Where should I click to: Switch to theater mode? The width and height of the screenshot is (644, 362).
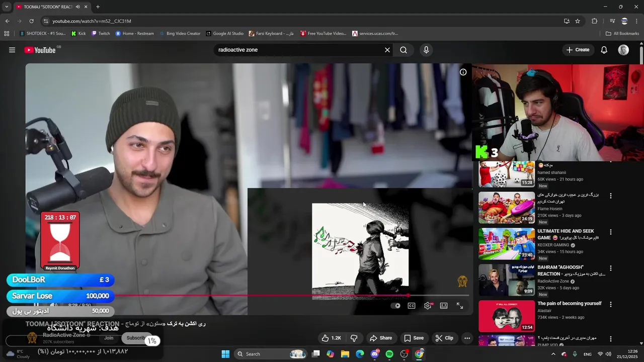coord(444,306)
